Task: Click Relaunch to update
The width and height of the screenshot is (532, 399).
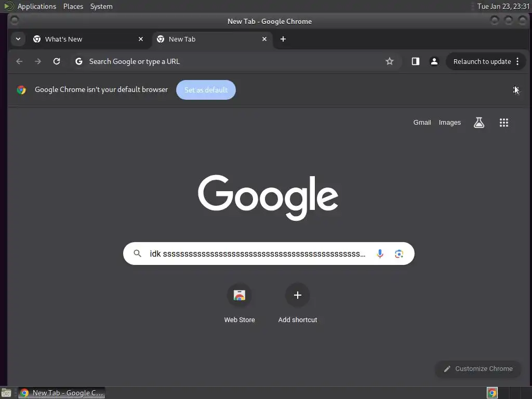Action: point(482,61)
